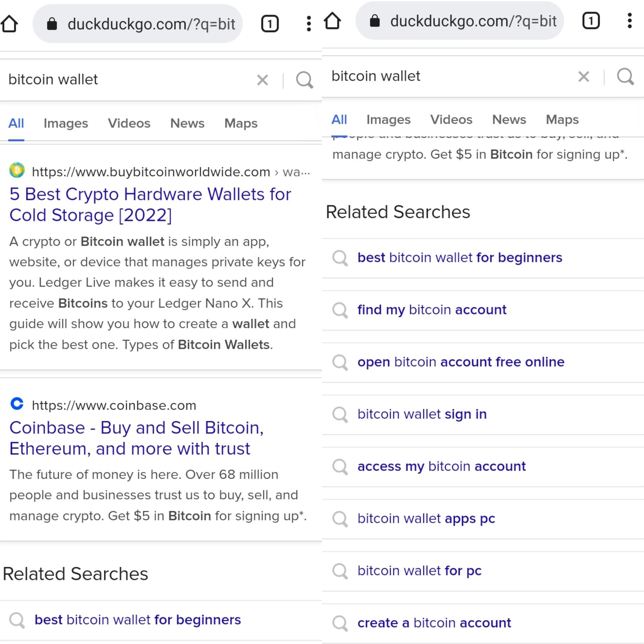
Task: Click the right pane's 'manage crypto. Get $5' snippet
Action: pos(480,154)
